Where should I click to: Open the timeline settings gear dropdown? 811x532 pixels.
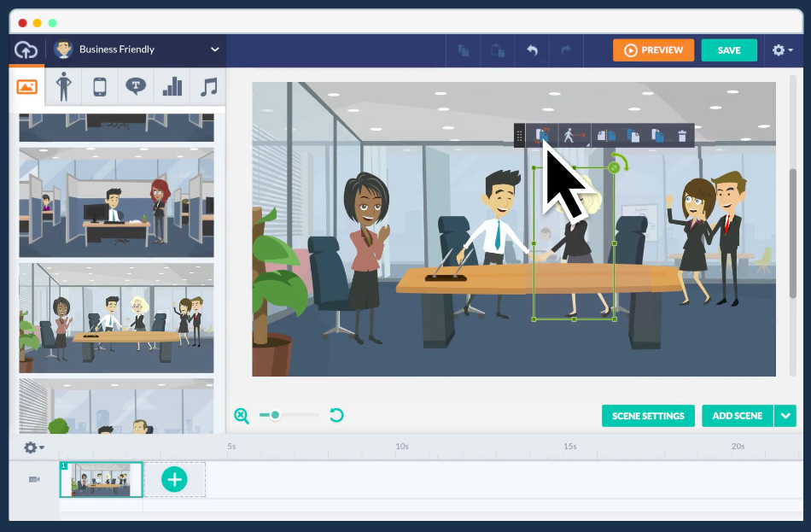click(x=34, y=447)
